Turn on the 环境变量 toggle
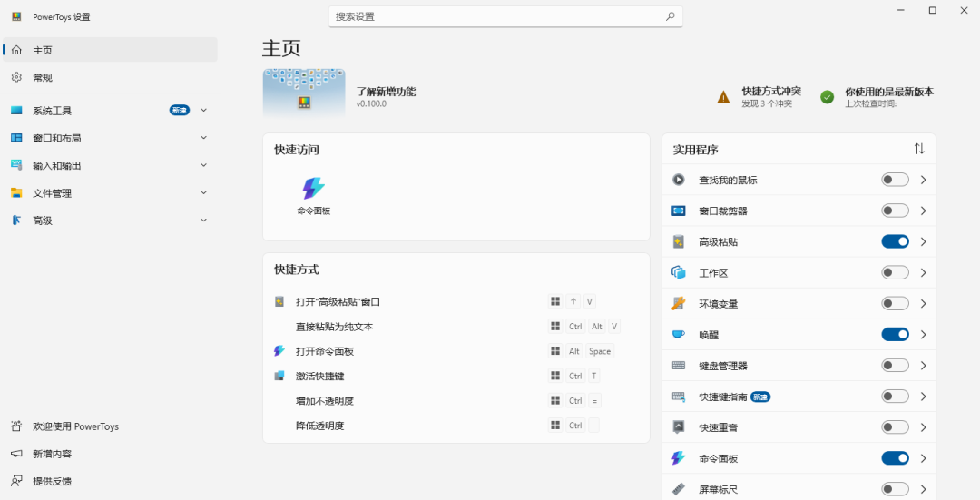The height and width of the screenshot is (500, 980). coord(895,304)
